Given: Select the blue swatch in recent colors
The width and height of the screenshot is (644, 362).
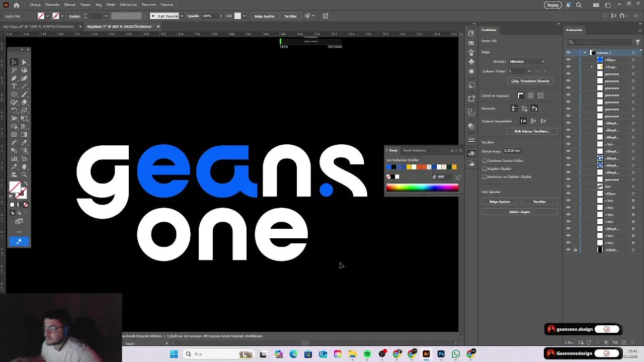Looking at the screenshot, I should click(388, 167).
